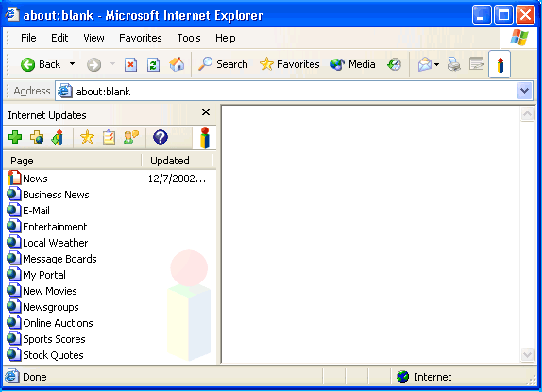Click the address bar with about:blank

tap(286, 92)
